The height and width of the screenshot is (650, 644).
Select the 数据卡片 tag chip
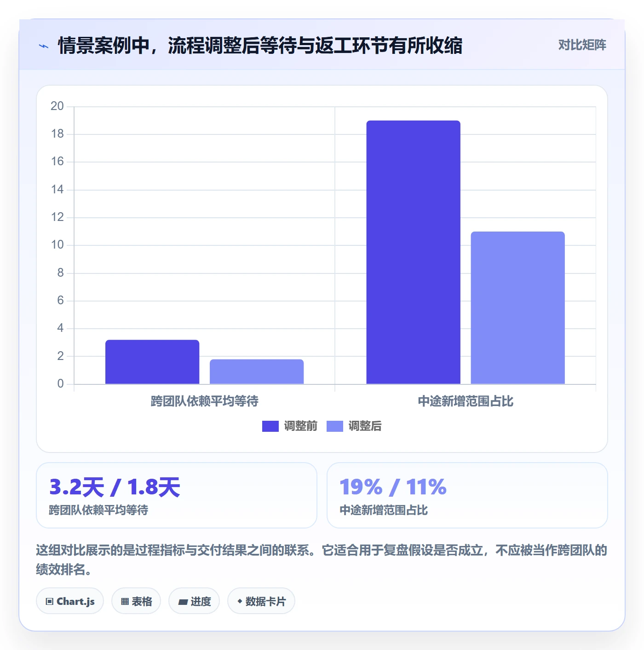(261, 601)
